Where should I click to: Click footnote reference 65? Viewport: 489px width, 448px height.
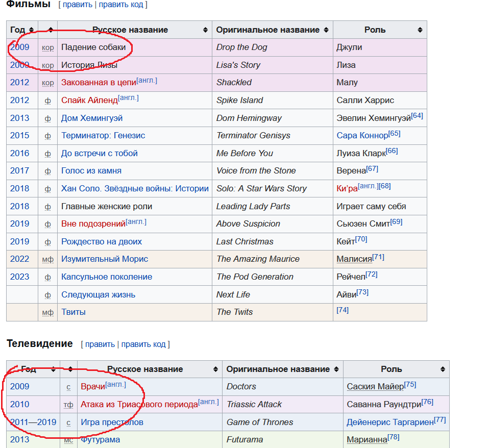(x=394, y=134)
